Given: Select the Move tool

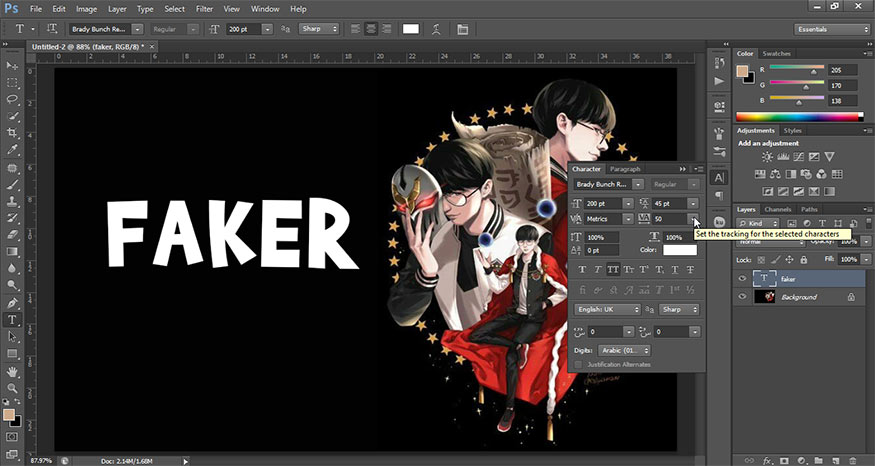Looking at the screenshot, I should 12,66.
